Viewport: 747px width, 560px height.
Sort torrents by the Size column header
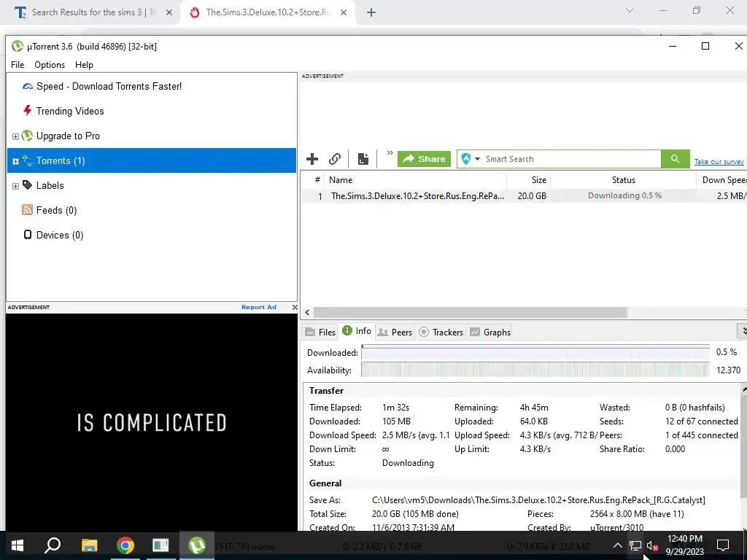(x=529, y=180)
